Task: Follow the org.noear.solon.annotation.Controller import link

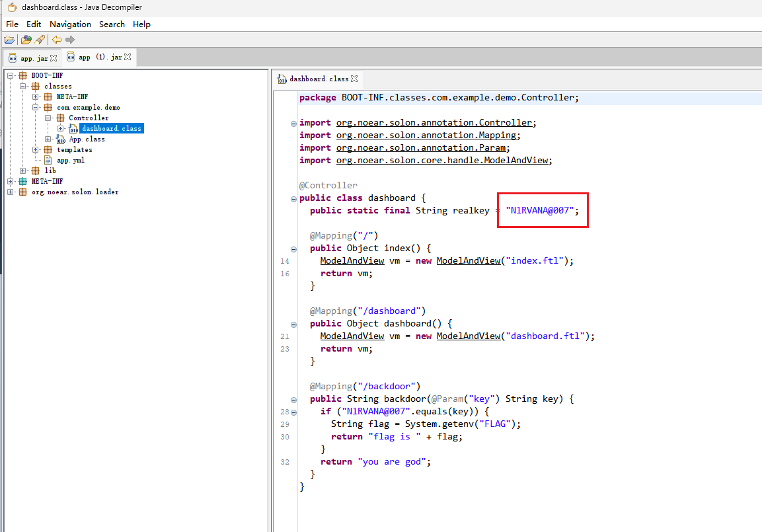Action: pos(434,123)
